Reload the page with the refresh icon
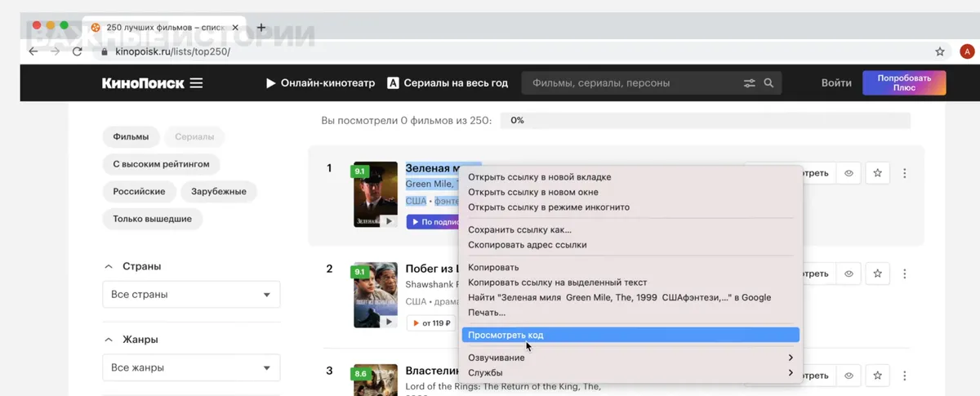 pos(78,51)
